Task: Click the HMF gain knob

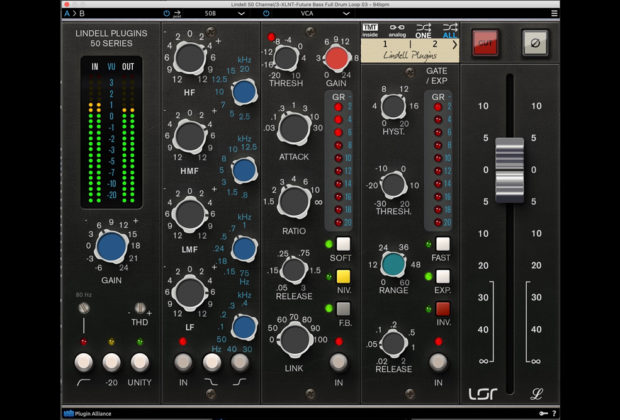Action: 190,135
